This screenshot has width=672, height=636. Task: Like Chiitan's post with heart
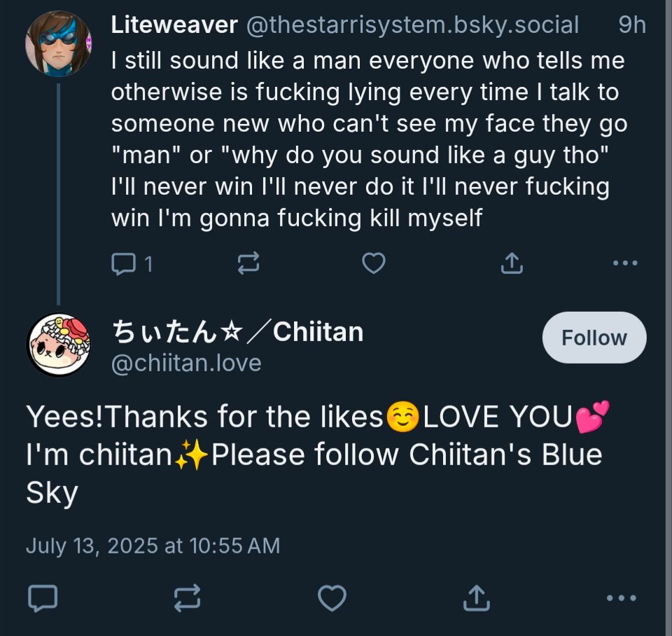[332, 598]
